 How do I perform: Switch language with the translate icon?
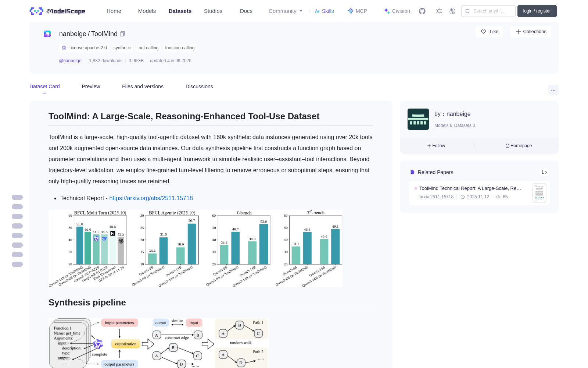point(453,11)
